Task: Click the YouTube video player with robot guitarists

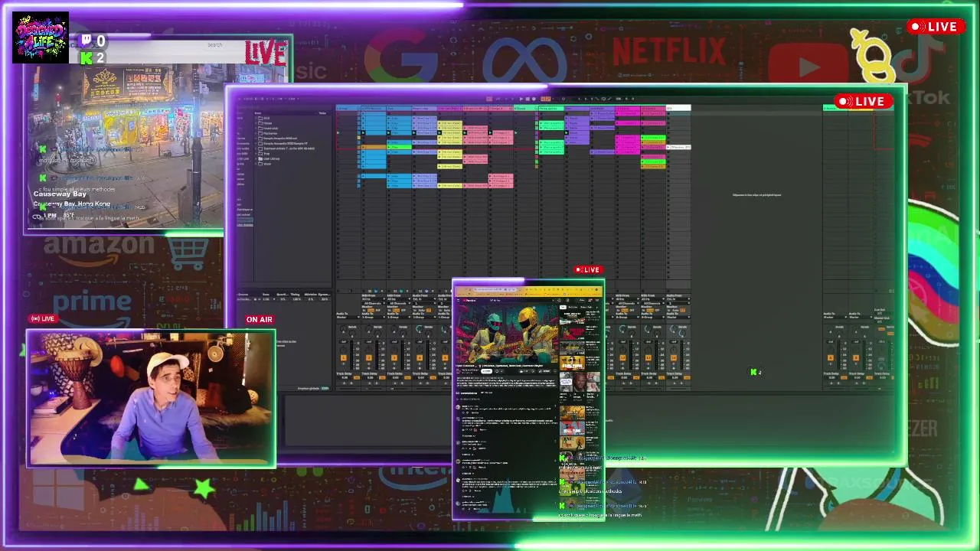Action: pos(506,333)
